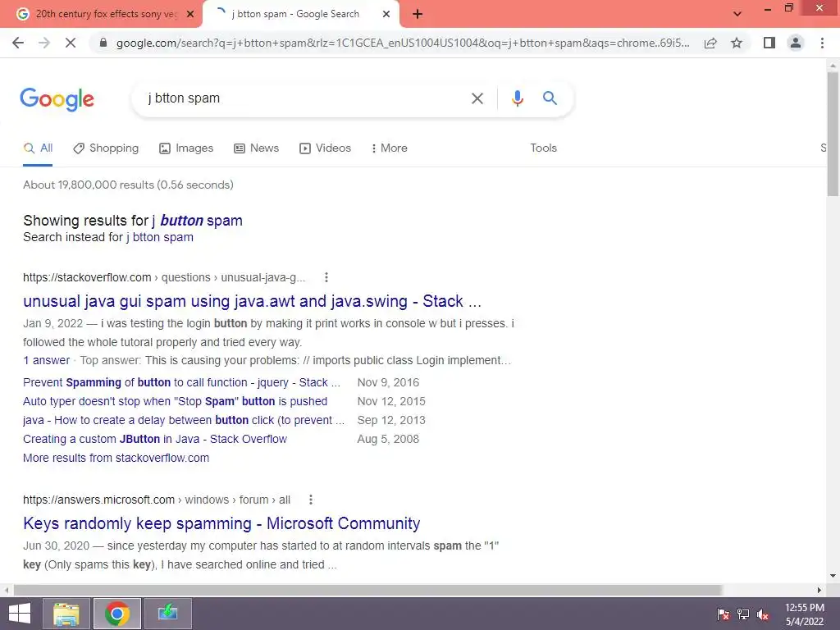Open 'Creating a custom JButton' sublink
Viewport: 840px width, 630px height.
155,440
